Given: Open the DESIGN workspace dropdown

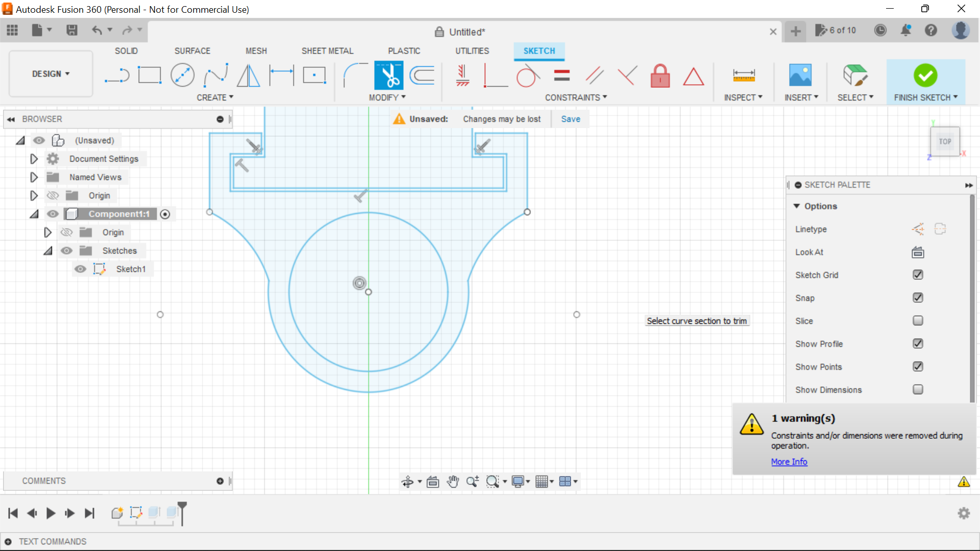Looking at the screenshot, I should (50, 73).
